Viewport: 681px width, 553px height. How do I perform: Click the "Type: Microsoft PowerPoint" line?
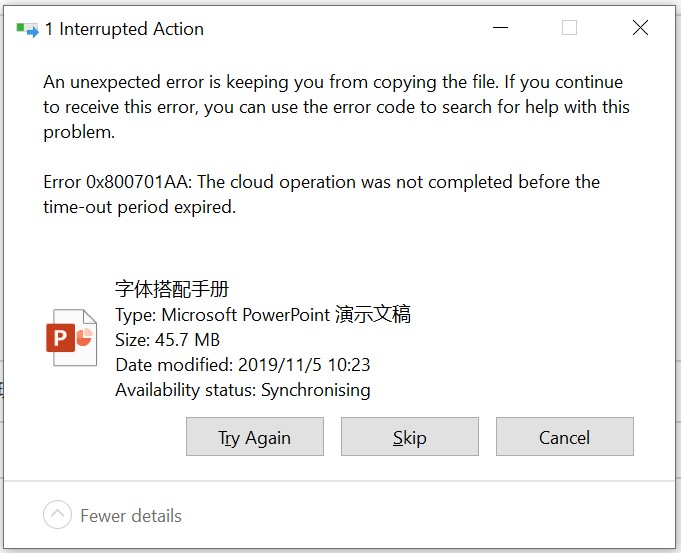262,315
